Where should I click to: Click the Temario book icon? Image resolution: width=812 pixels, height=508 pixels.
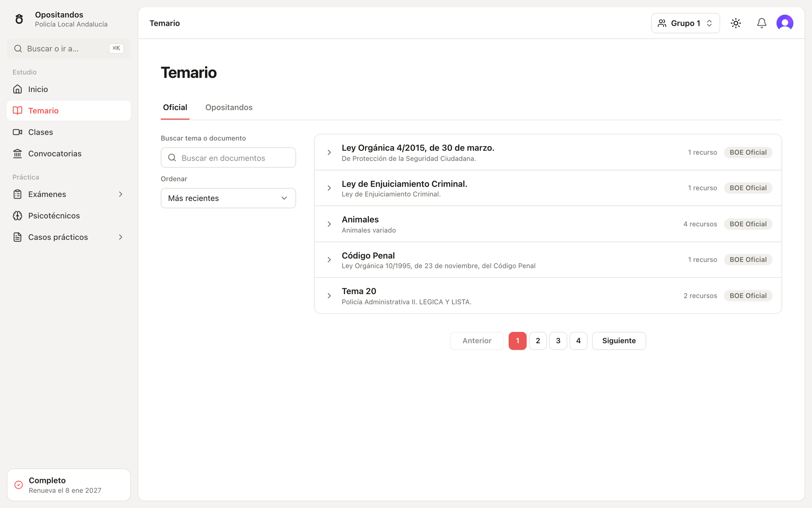pos(17,111)
